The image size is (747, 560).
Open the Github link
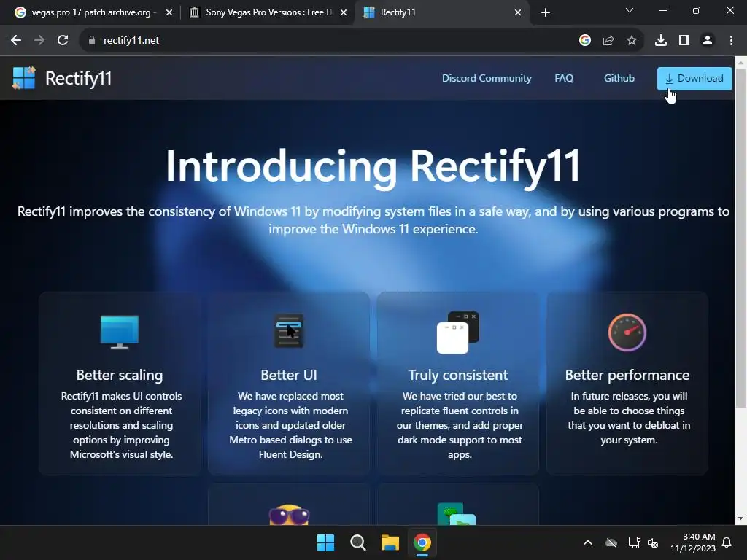tap(619, 78)
